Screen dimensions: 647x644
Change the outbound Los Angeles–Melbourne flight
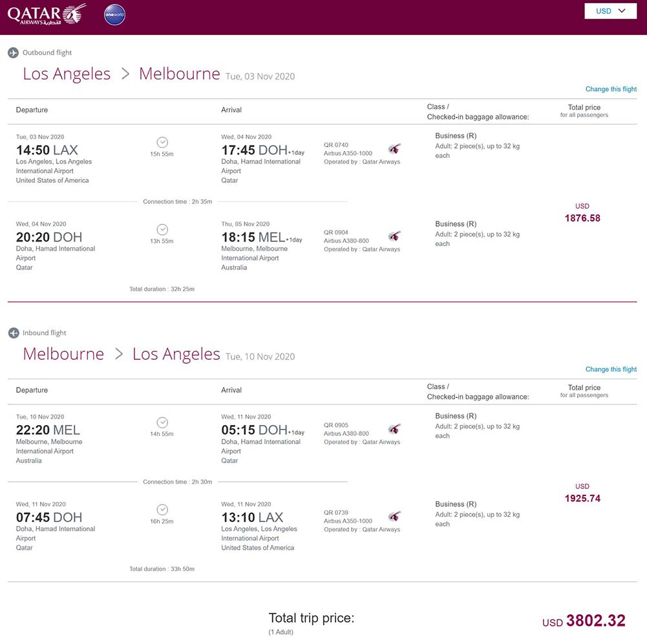pos(611,89)
